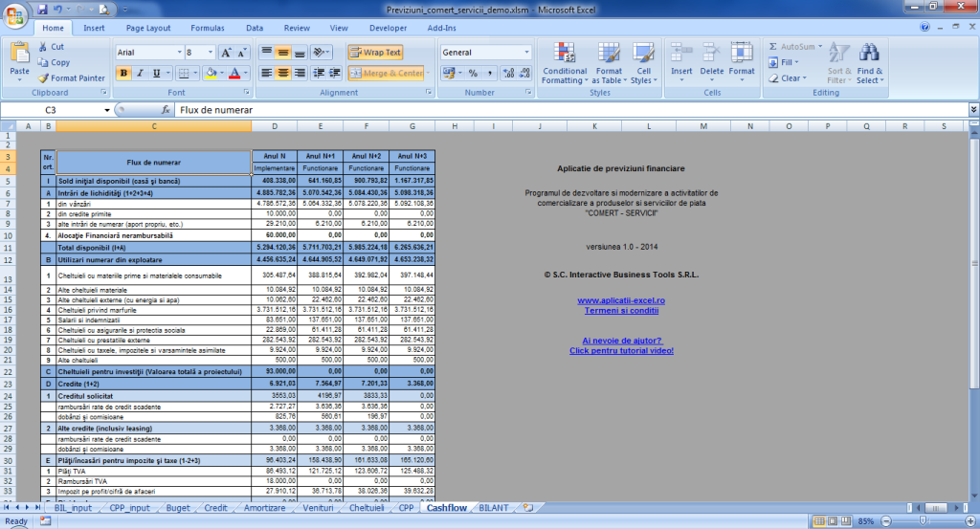The height and width of the screenshot is (529, 980).
Task: Click 'Click pentru tutorial video!' link
Action: 621,350
